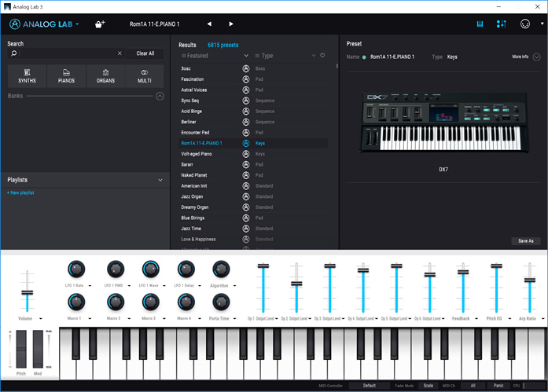This screenshot has width=548, height=392.
Task: Click the Clear All button
Action: click(x=145, y=53)
